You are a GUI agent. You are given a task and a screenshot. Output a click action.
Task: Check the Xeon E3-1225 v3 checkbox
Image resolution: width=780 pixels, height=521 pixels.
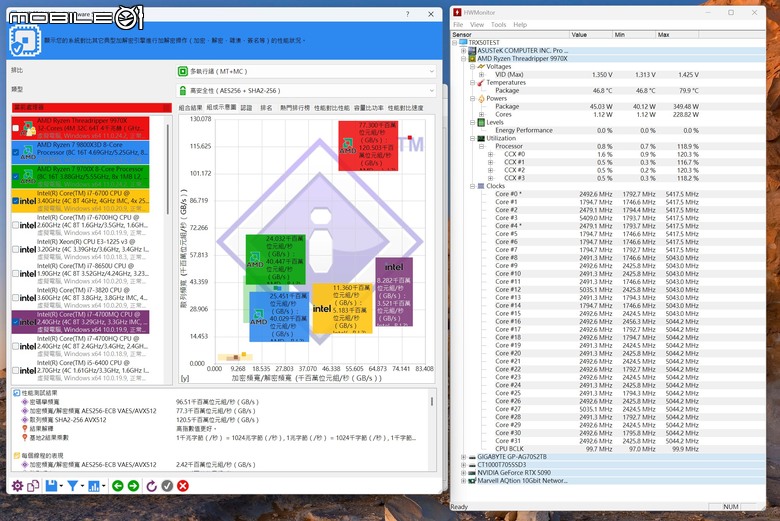click(x=15, y=249)
